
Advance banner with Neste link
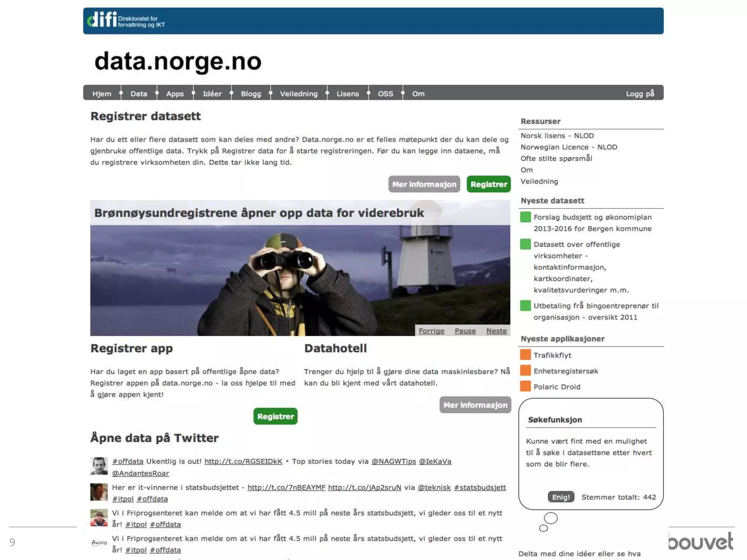coord(496,331)
